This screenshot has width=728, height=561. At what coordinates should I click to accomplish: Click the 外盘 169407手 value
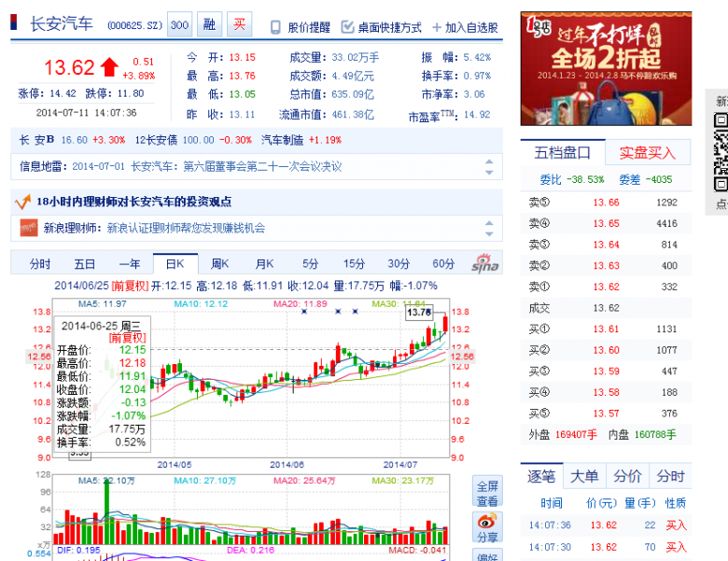click(x=576, y=435)
